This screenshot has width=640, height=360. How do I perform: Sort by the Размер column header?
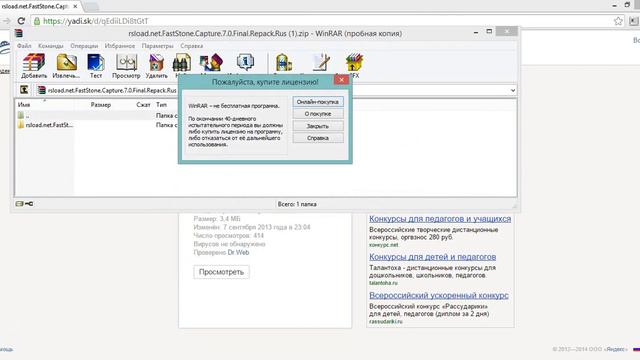(x=101, y=105)
